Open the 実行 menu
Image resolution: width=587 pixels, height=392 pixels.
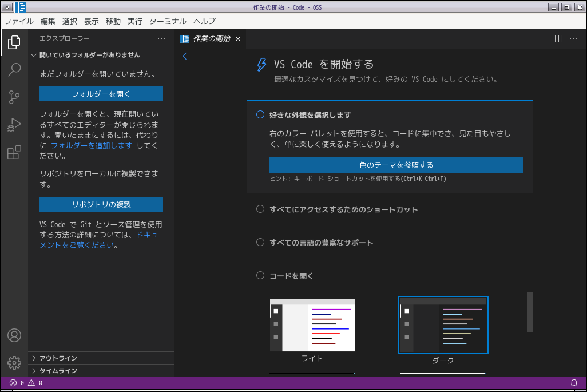(135, 21)
